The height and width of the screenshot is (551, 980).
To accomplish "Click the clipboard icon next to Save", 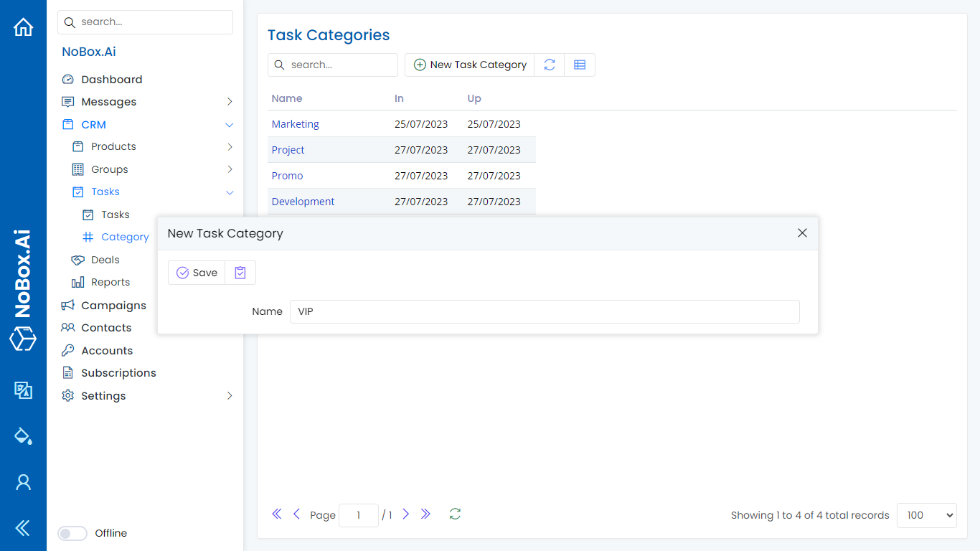I will click(240, 273).
